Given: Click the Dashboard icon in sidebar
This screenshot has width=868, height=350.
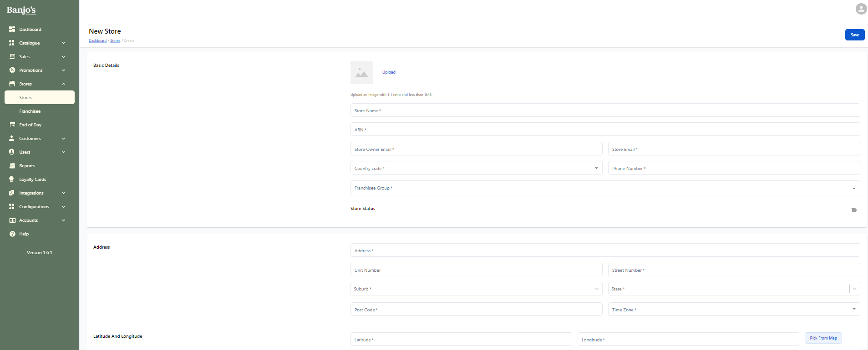Looking at the screenshot, I should coord(12,29).
